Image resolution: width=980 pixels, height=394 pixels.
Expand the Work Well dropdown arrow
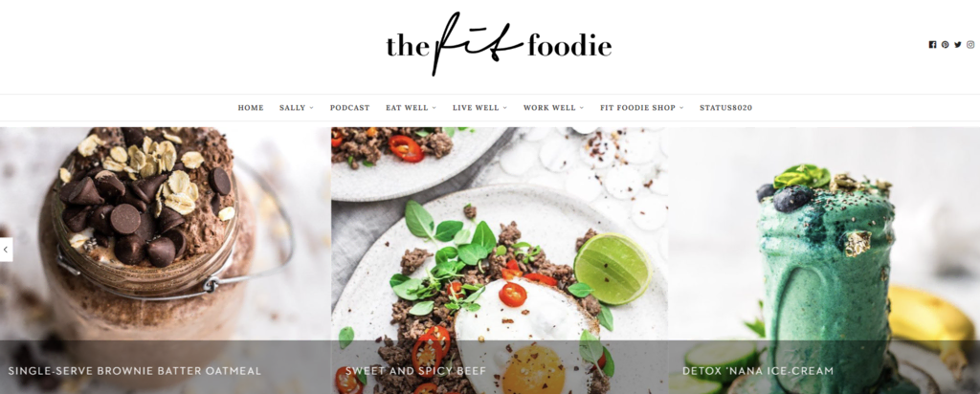(581, 108)
